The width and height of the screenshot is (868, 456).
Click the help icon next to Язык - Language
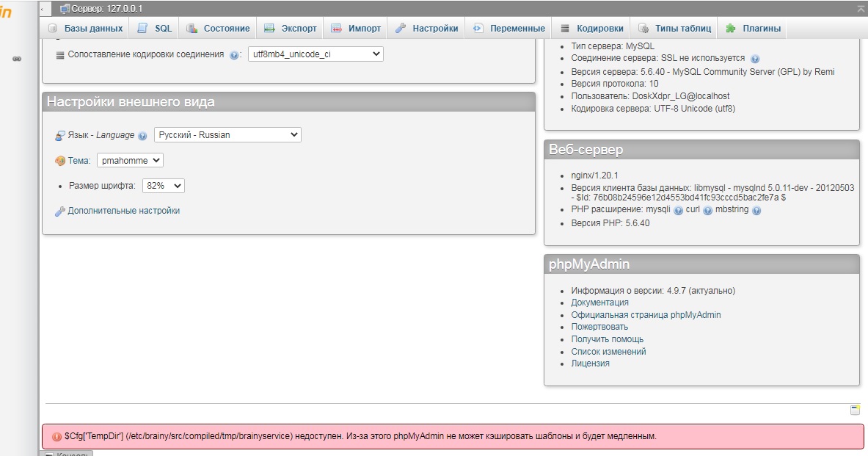click(142, 136)
